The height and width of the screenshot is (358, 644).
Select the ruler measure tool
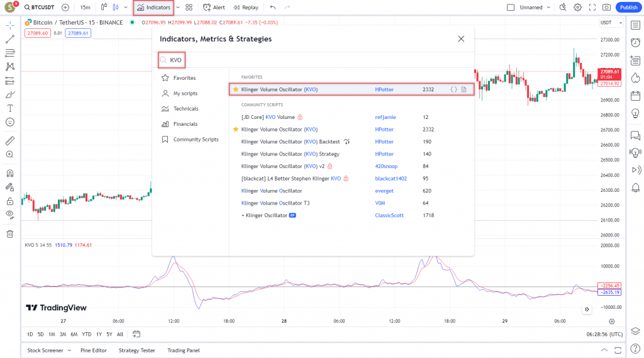coord(10,141)
